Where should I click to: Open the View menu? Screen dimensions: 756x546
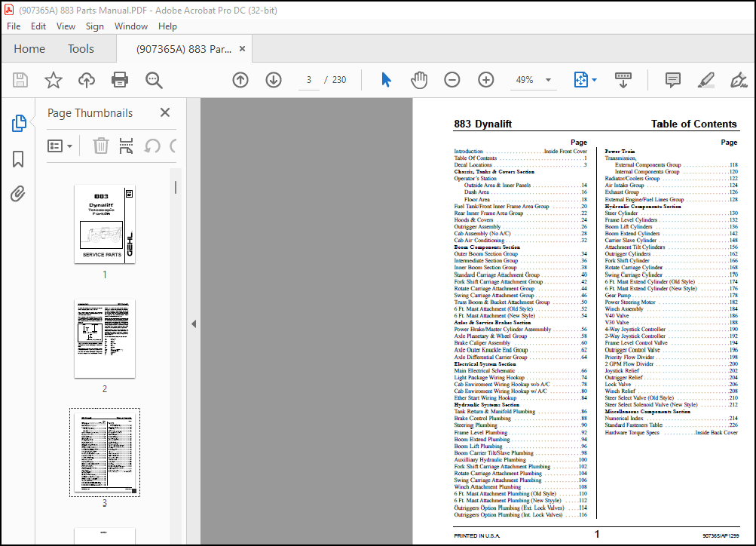pos(66,26)
